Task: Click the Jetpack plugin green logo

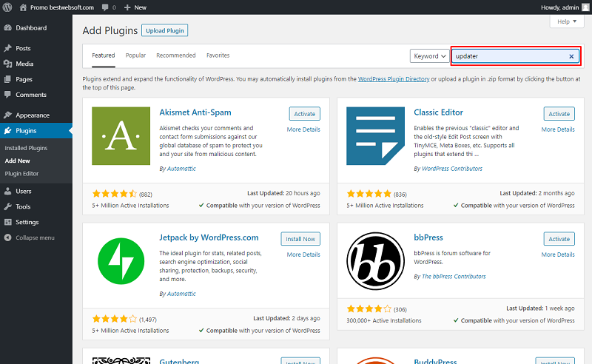Action: (121, 261)
